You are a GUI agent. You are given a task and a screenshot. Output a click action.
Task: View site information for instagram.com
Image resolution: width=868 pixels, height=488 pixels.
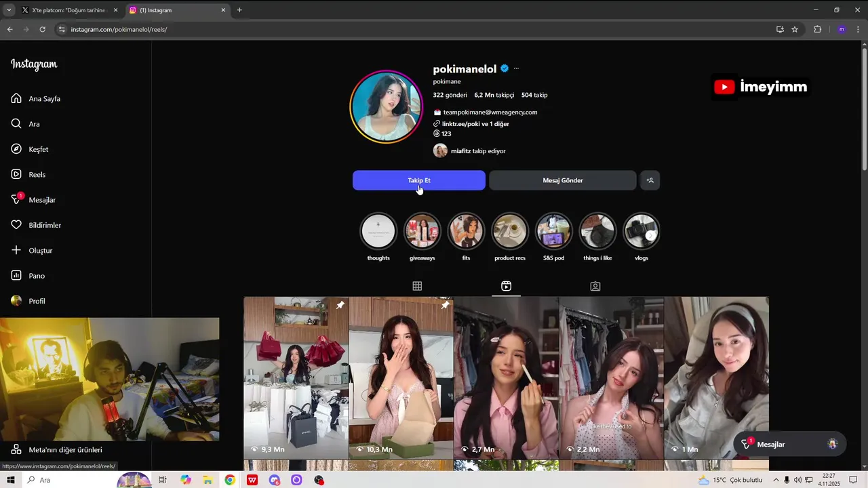point(62,29)
